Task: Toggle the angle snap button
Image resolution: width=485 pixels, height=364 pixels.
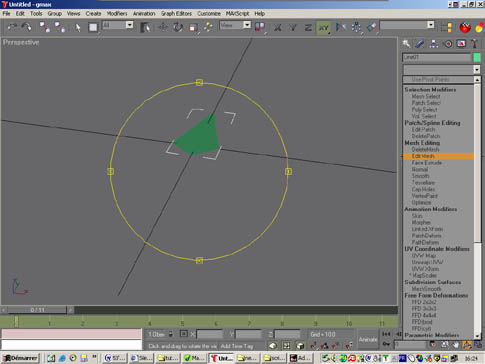Action: (x=325, y=346)
